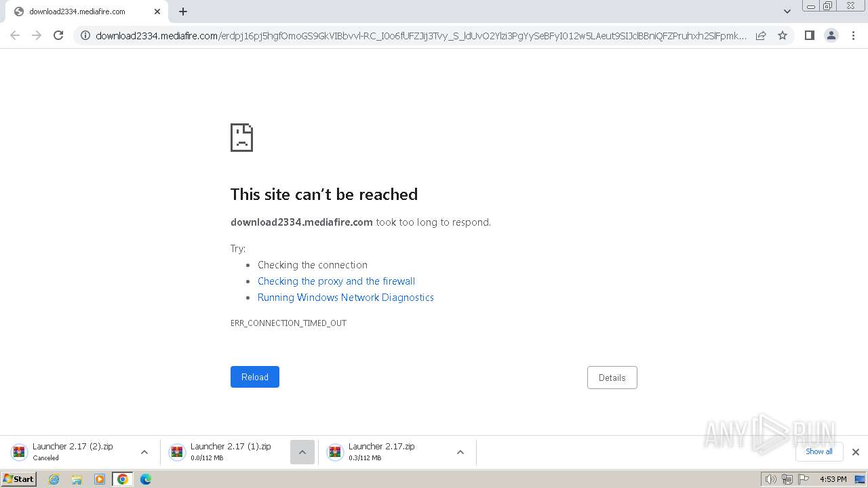Open Action Center flag tray icon
This screenshot has height=488, width=868.
pyautogui.click(x=804, y=479)
